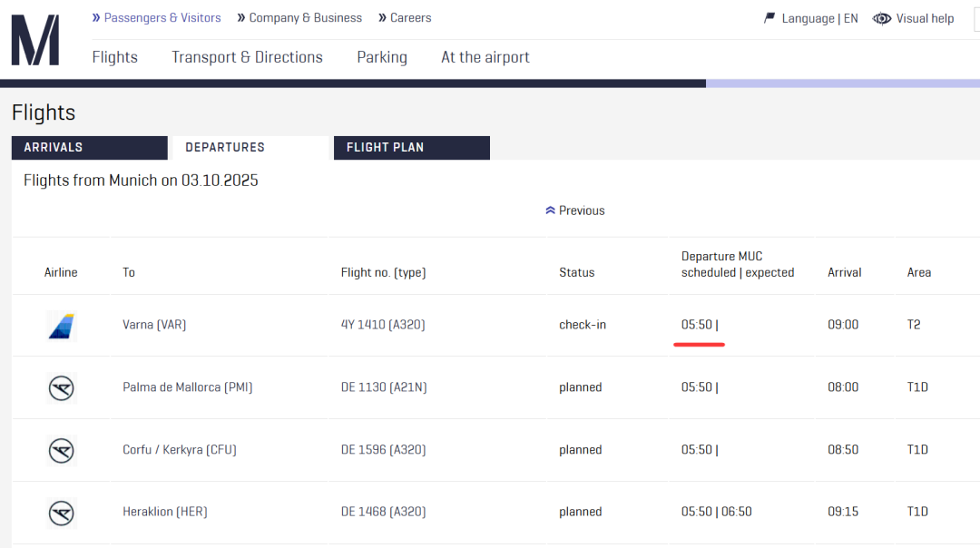Viewport: 980px width, 548px height.
Task: Expand the Parking menu
Action: click(x=382, y=57)
